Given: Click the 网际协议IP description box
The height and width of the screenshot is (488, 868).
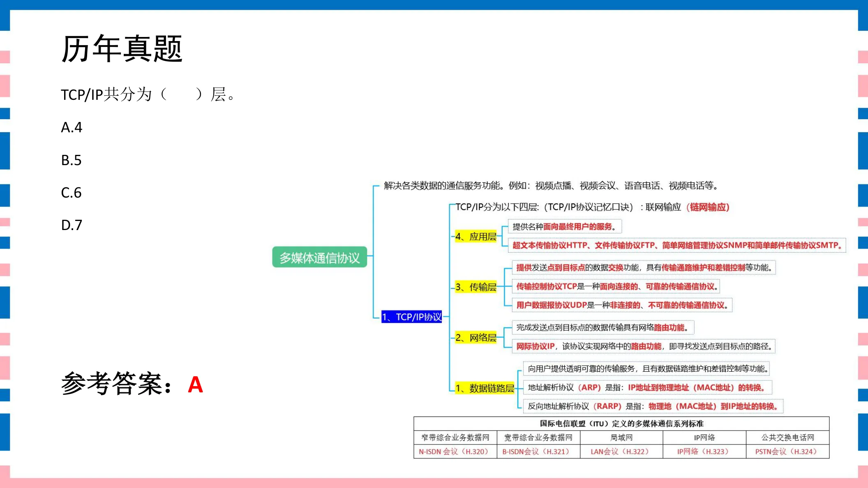Looking at the screenshot, I should click(644, 346).
